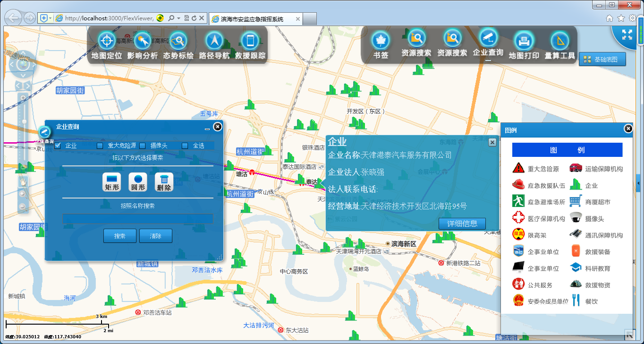The image size is (644, 344).
Task: Click the browser address bar URL
Action: click(x=109, y=18)
